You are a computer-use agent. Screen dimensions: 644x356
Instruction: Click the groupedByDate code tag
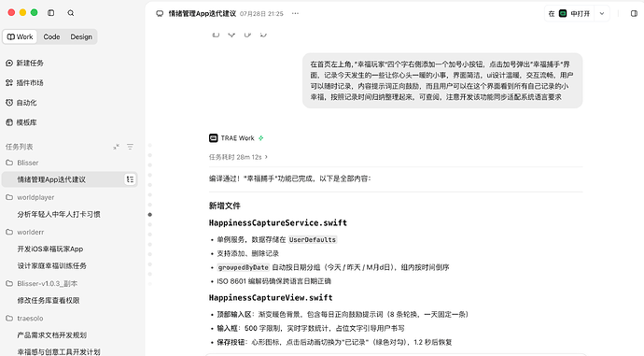(x=244, y=267)
